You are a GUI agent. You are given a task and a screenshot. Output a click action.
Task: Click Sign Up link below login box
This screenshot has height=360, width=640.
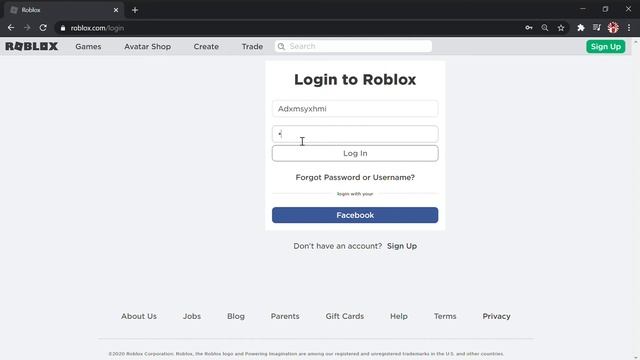pyautogui.click(x=402, y=246)
